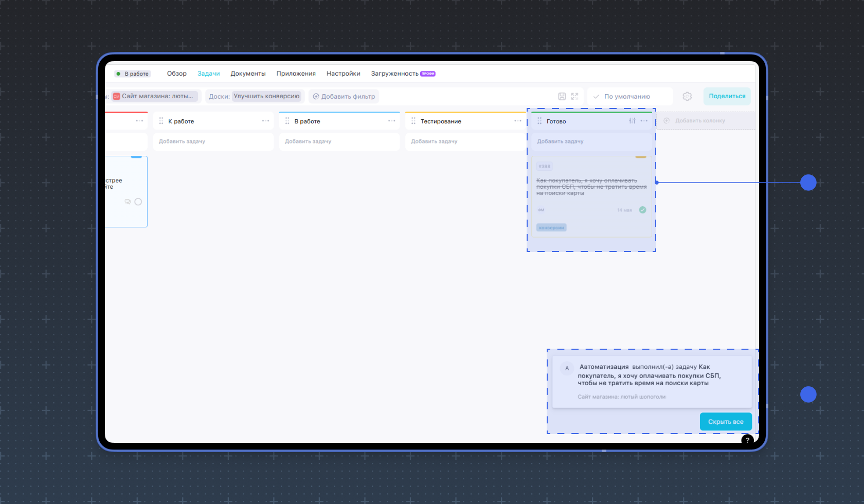Click comments icon on the partially visible card

pos(128,202)
